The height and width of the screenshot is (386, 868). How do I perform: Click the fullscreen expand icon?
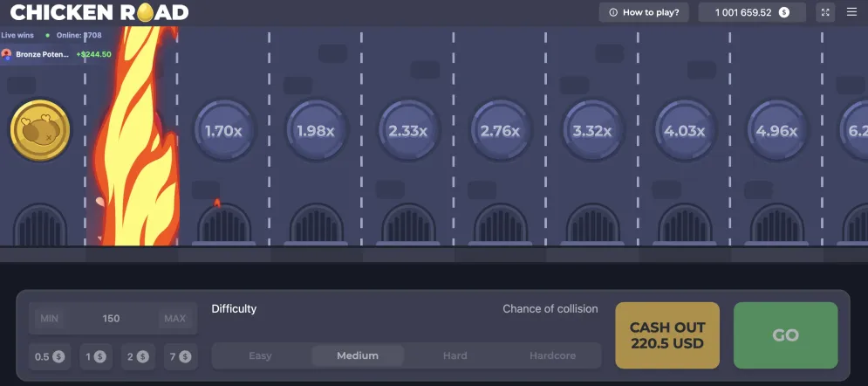pos(825,12)
